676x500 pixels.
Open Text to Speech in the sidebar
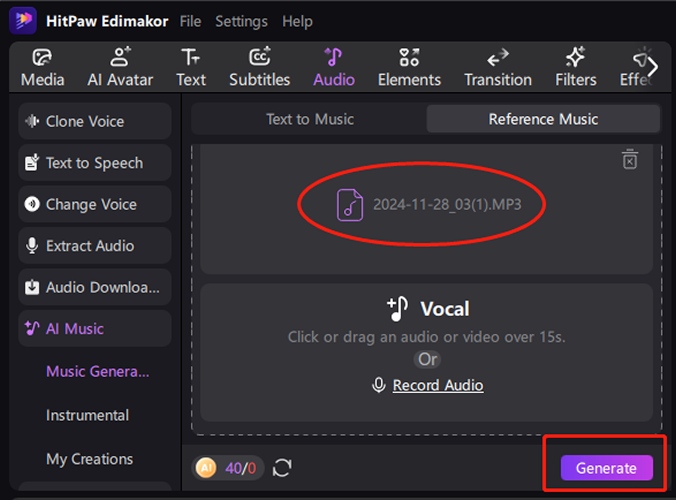tap(95, 163)
